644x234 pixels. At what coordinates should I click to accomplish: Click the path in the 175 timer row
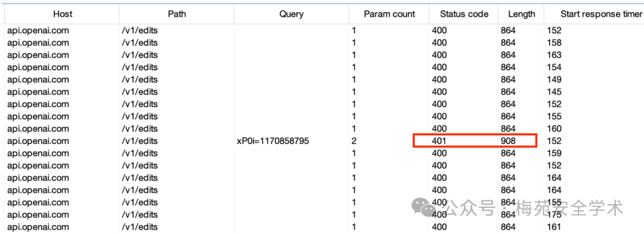point(140,215)
